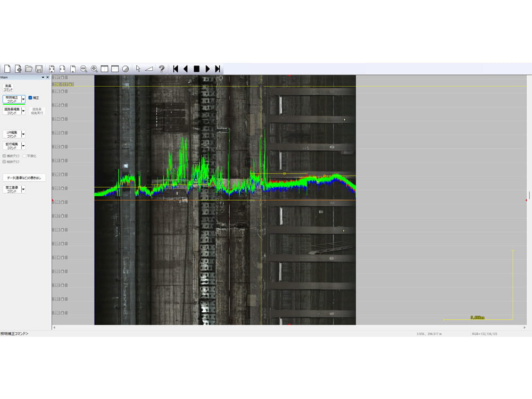Toggle the 平滑化 checkbox

point(24,156)
